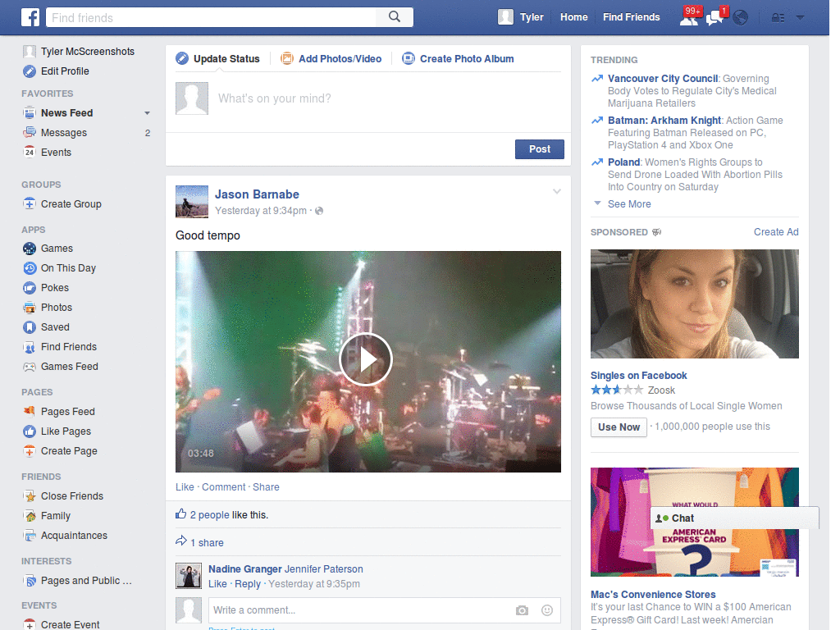
Task: Play the Good tempo video
Action: coord(366,359)
